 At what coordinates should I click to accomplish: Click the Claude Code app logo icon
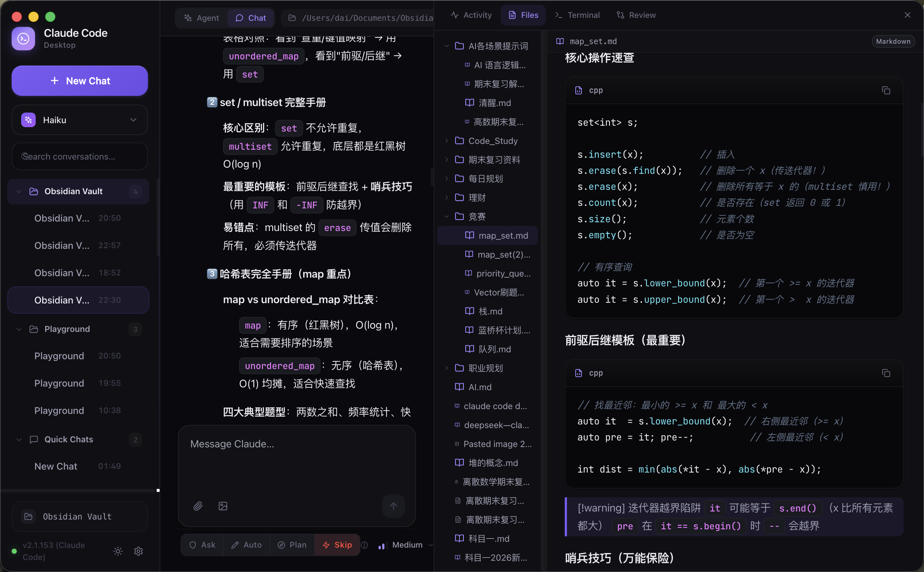coord(23,39)
